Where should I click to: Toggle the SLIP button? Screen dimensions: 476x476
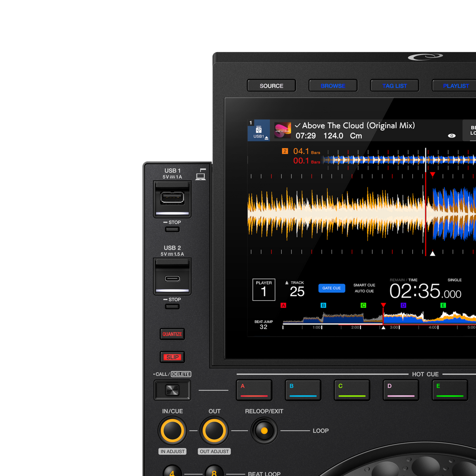pyautogui.click(x=172, y=357)
